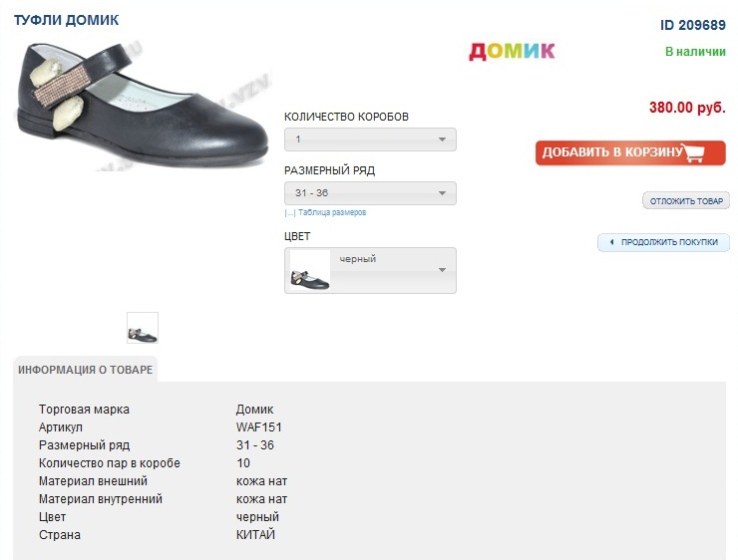This screenshot has width=738, height=560.
Task: Click the ID 209689 label
Action: [693, 25]
